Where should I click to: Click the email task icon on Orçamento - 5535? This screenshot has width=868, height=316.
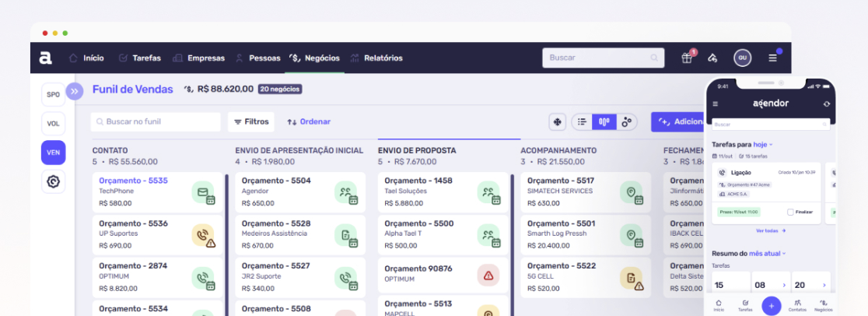pos(204,193)
